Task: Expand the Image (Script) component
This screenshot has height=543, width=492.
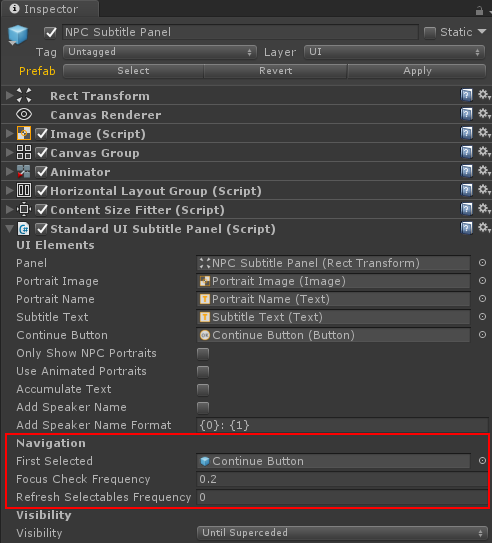Action: [9, 134]
